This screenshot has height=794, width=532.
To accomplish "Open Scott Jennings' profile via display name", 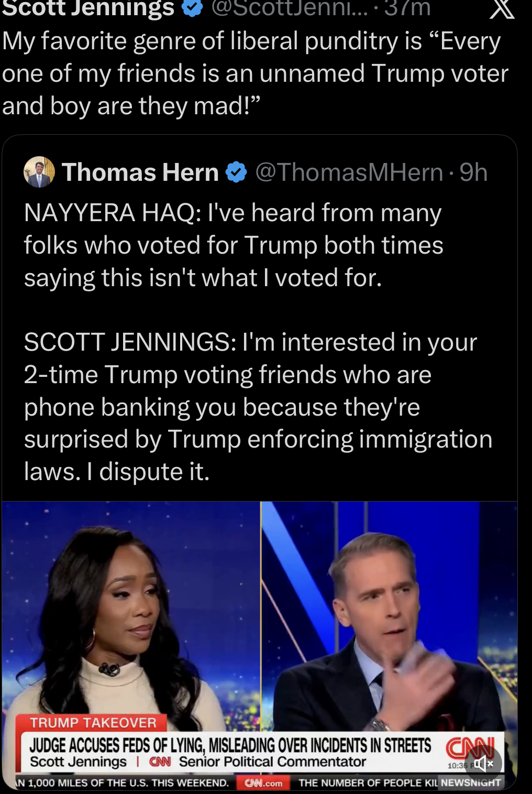I will (87, 8).
